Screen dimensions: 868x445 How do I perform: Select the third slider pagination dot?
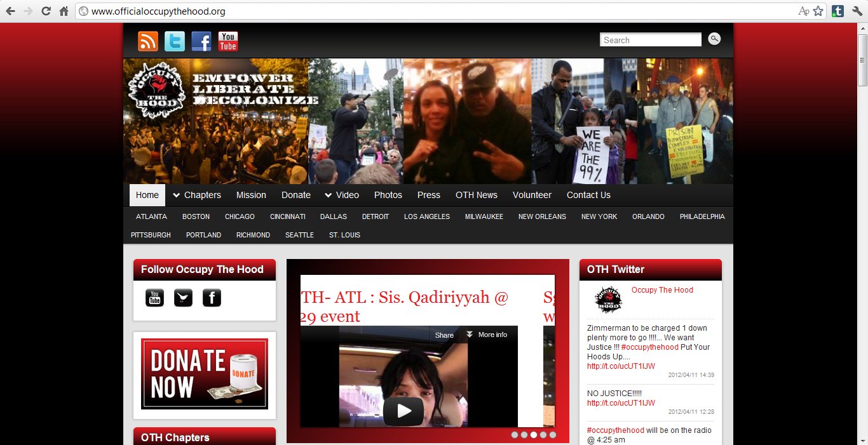click(534, 435)
